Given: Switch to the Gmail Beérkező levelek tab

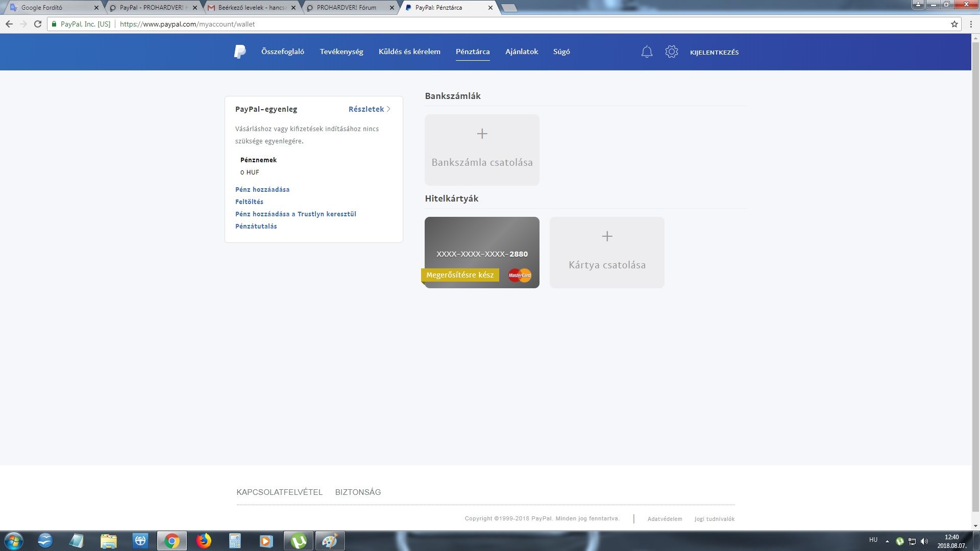Looking at the screenshot, I should click(250, 8).
